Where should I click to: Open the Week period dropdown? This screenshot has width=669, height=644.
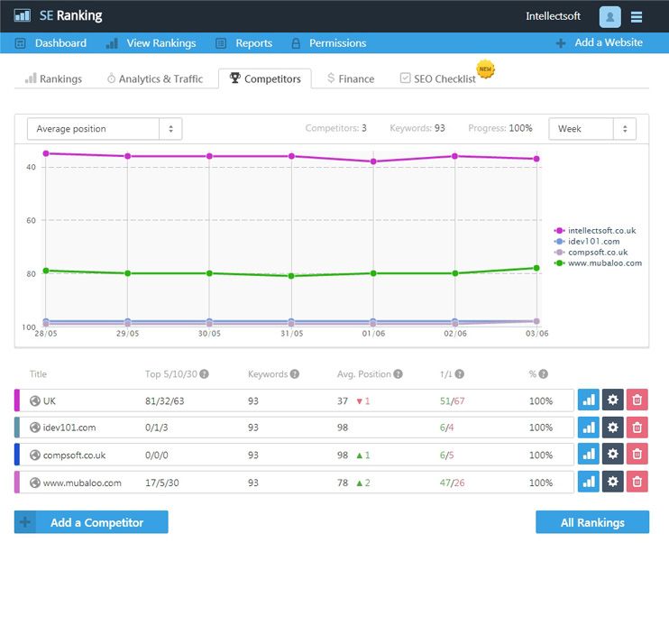[592, 129]
